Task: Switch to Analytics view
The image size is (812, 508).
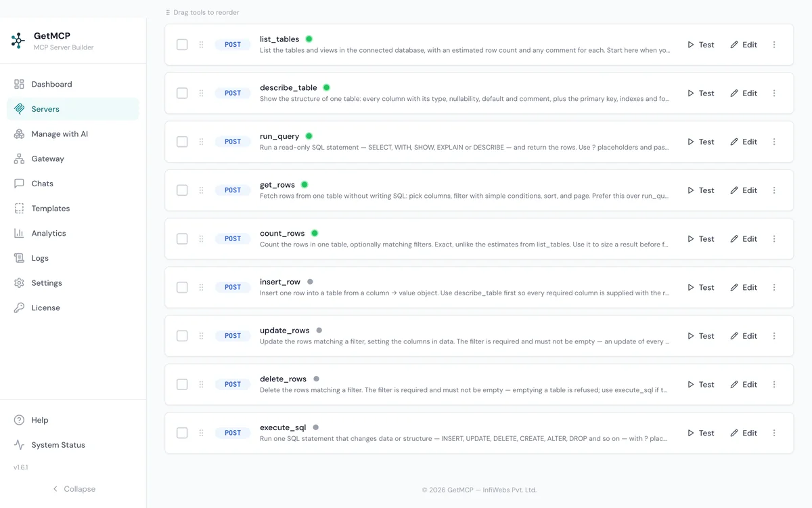Action: (73, 233)
